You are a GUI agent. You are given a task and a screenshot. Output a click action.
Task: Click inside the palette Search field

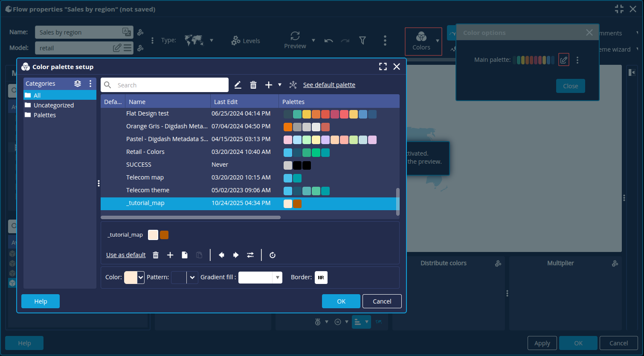[166, 85]
